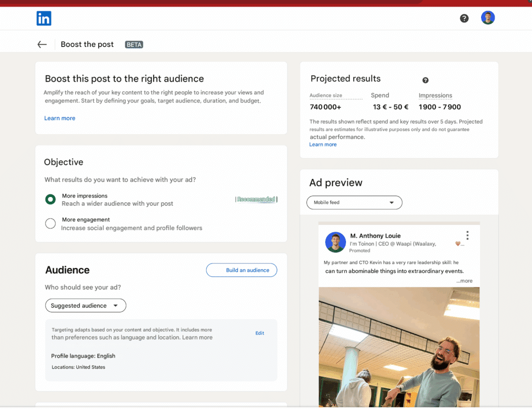Click Edit next to the targeting summary

pos(259,333)
